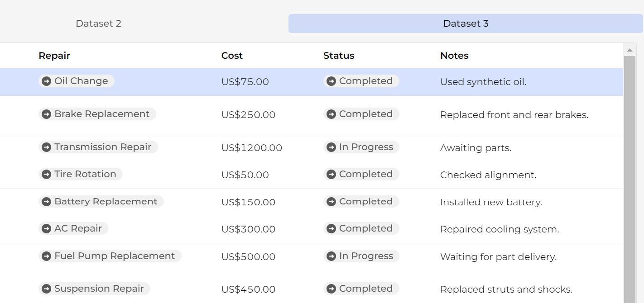Click status arrow icon in Battery Replacement row
This screenshot has width=644, height=303.
(331, 202)
